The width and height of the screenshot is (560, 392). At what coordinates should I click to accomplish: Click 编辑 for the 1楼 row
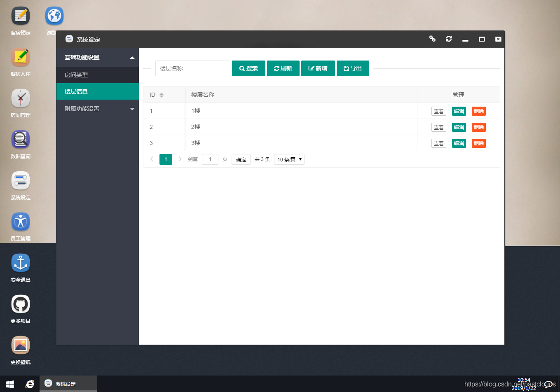(459, 111)
